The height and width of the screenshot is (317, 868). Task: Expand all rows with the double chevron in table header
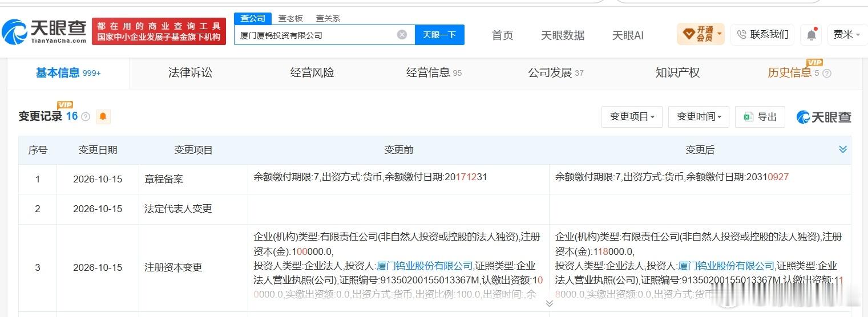[x=843, y=149]
